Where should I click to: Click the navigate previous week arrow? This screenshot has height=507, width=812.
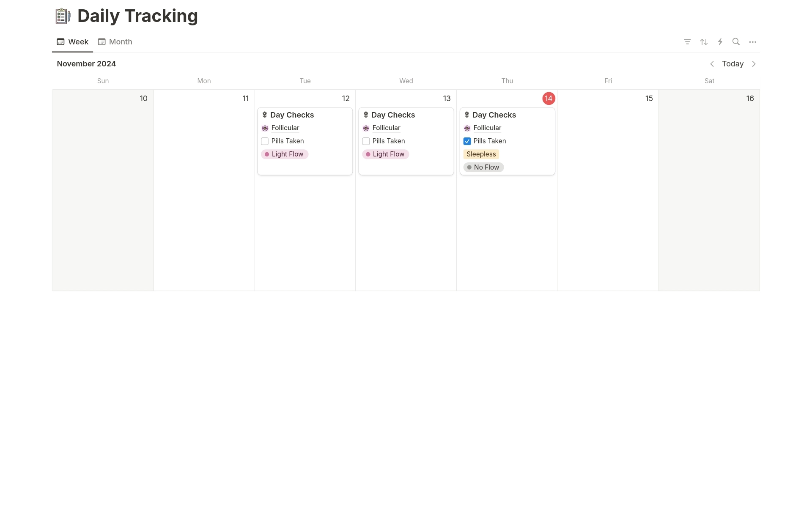[x=712, y=64]
